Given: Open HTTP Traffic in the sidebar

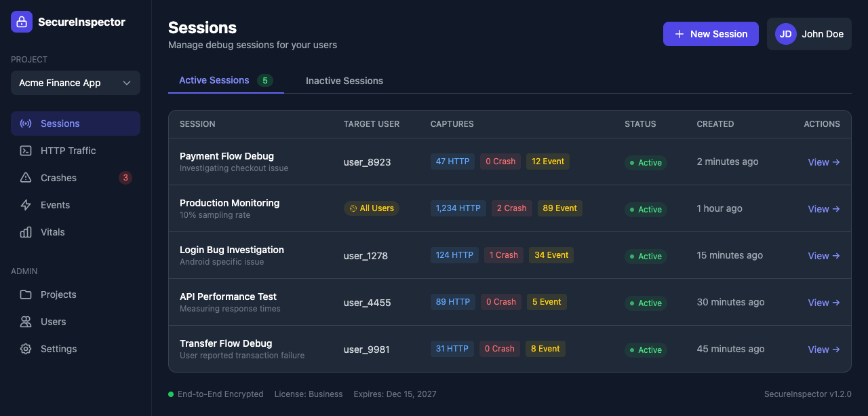Looking at the screenshot, I should (x=75, y=151).
